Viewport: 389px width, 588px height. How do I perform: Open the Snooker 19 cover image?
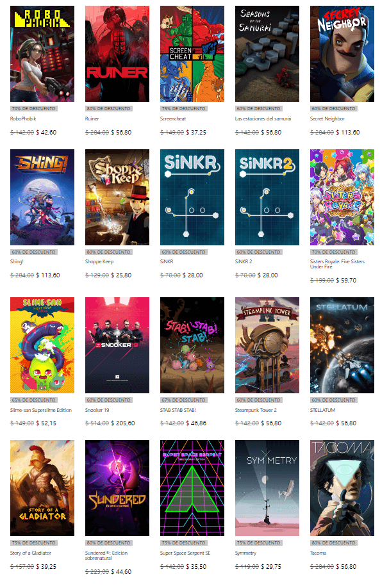[x=117, y=345]
